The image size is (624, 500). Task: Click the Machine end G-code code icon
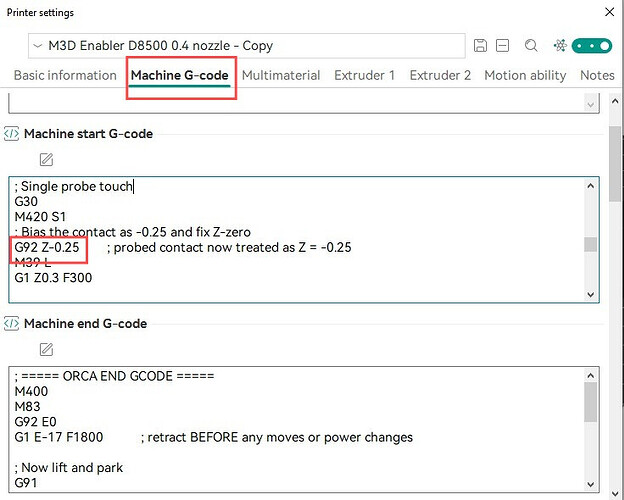pos(11,324)
